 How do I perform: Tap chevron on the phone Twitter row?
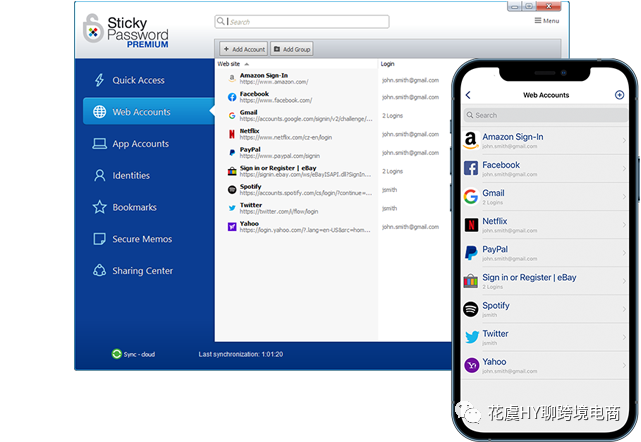624,337
